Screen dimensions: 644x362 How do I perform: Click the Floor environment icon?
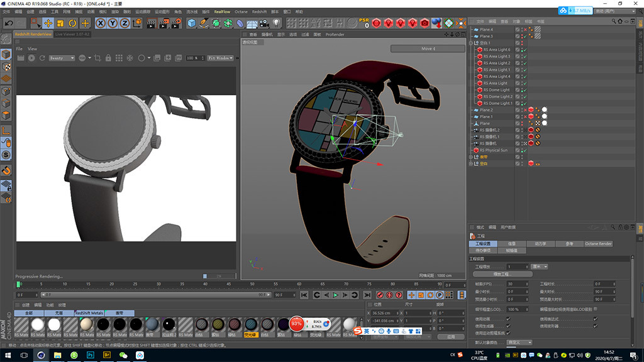pos(252,23)
